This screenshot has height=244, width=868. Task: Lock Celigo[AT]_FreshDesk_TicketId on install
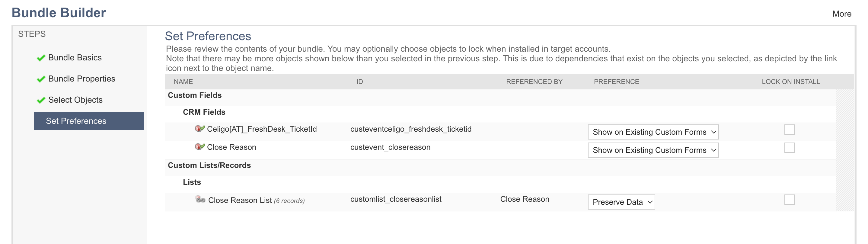coord(789,130)
